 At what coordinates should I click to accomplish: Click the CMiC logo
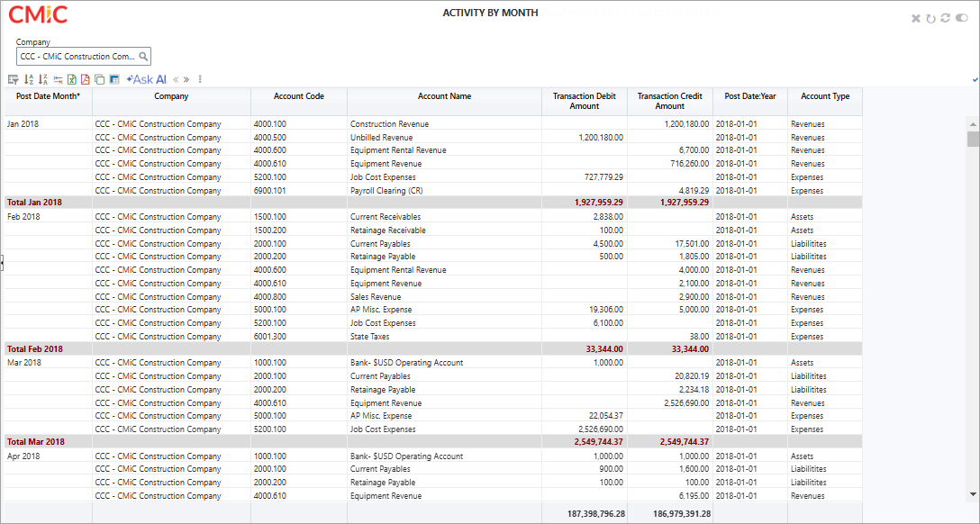pos(38,15)
